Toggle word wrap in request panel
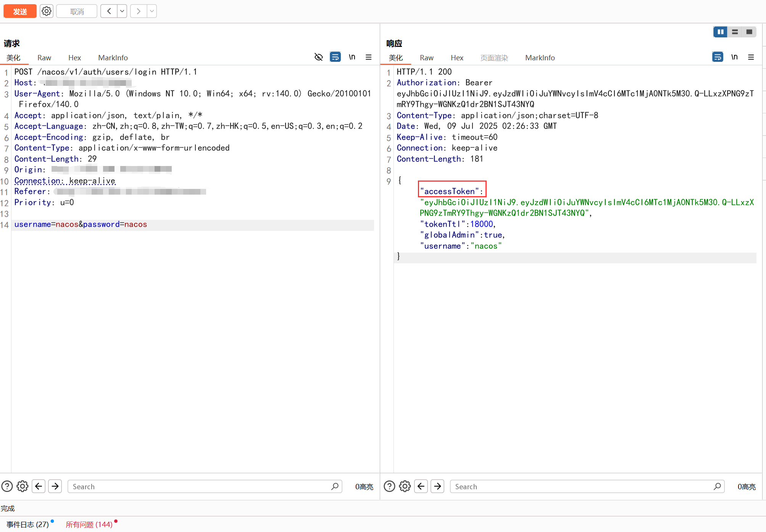766x532 pixels. [335, 57]
